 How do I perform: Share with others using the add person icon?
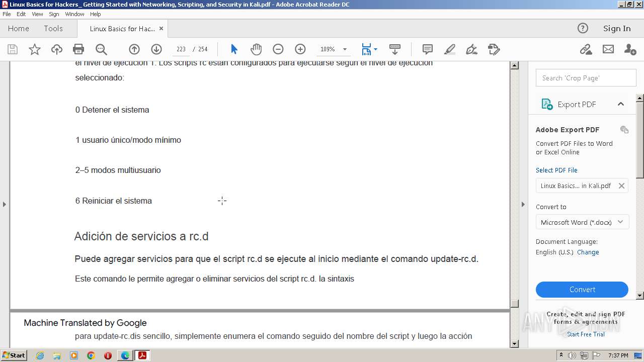point(630,49)
